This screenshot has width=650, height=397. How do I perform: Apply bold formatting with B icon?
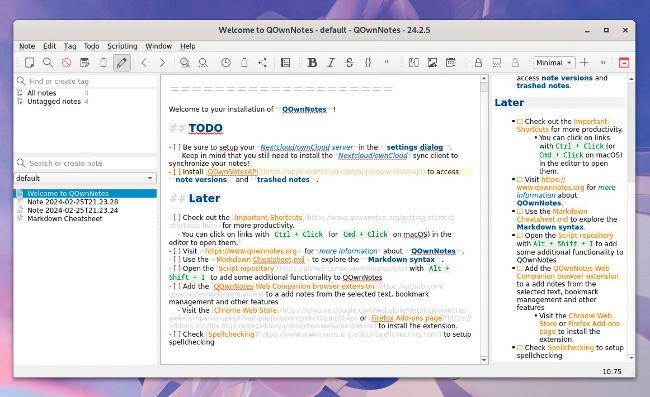click(312, 63)
